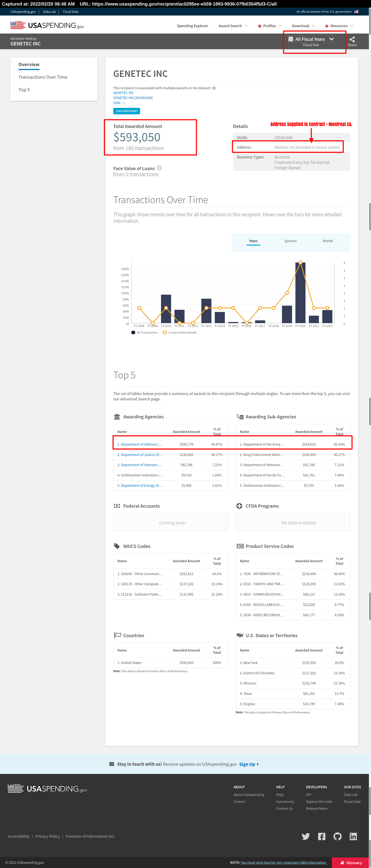
Task: Switch chart to Quarter tab
Action: pos(291,241)
